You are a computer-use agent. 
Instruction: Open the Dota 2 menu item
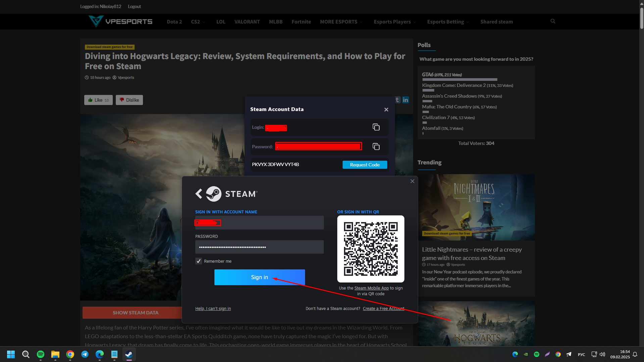(x=175, y=22)
